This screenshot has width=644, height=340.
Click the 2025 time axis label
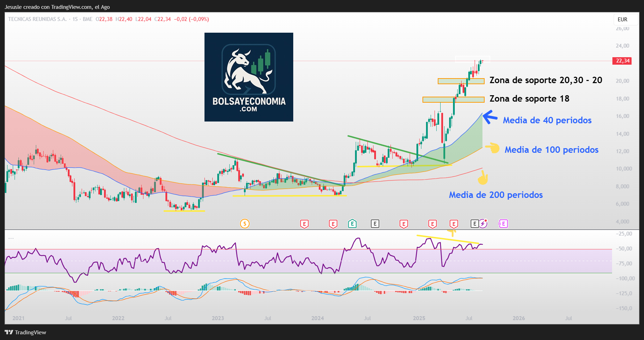point(419,318)
